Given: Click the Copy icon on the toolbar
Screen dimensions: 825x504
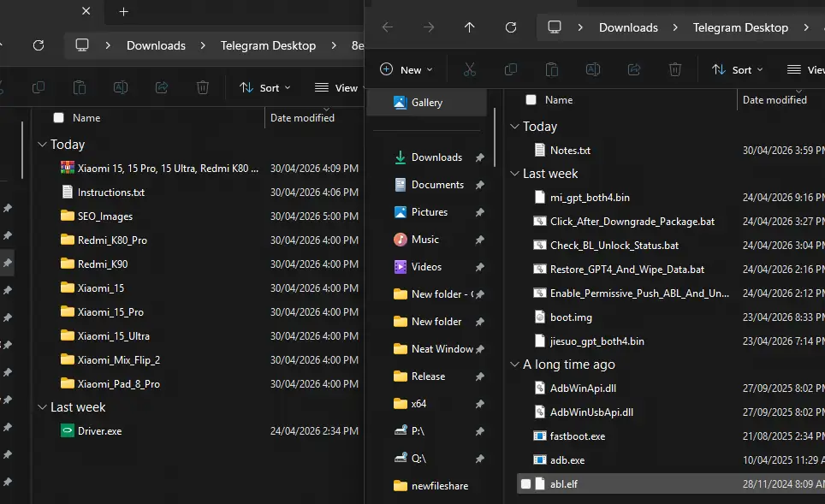Looking at the screenshot, I should pos(511,69).
